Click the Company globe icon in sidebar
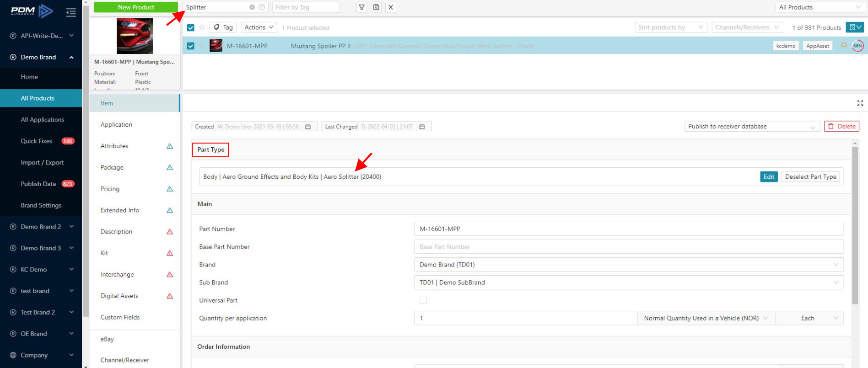 (13, 355)
